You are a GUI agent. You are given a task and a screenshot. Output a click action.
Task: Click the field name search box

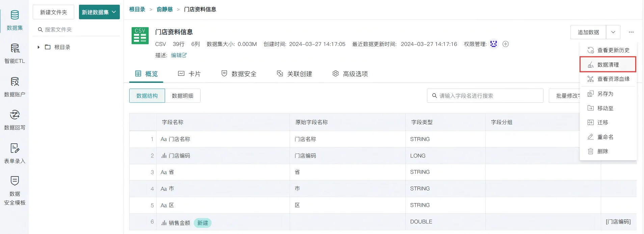(x=485, y=96)
